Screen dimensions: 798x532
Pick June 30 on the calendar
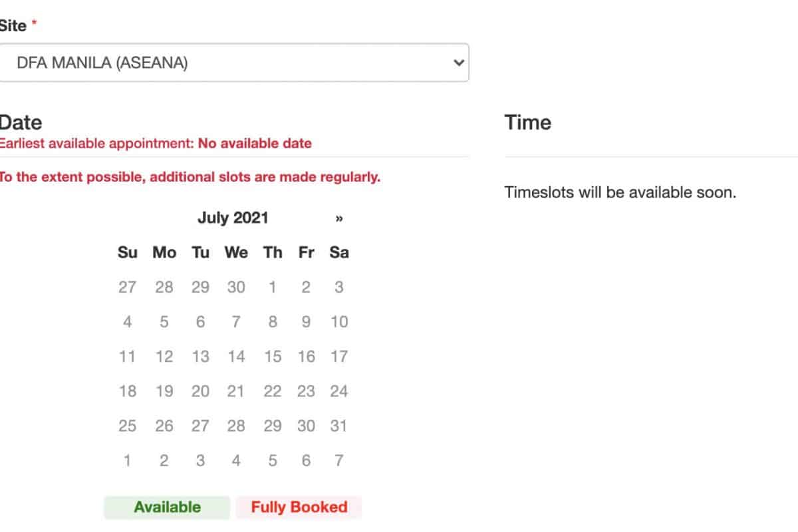coord(236,287)
